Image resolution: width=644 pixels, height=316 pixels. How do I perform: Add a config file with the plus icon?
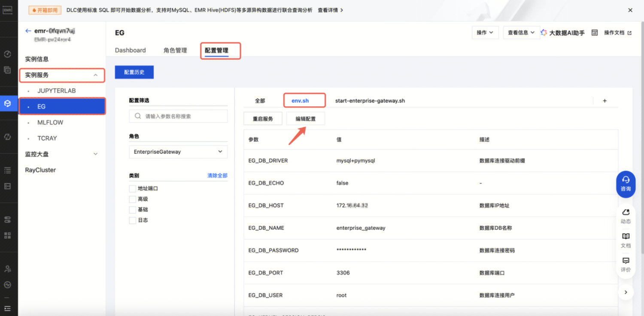pyautogui.click(x=605, y=101)
